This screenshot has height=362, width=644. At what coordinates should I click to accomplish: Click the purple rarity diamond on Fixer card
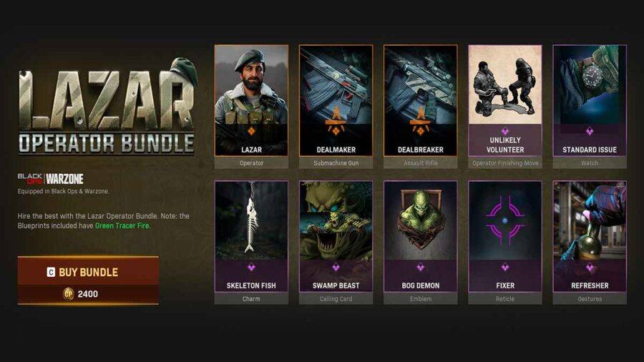[x=505, y=267]
